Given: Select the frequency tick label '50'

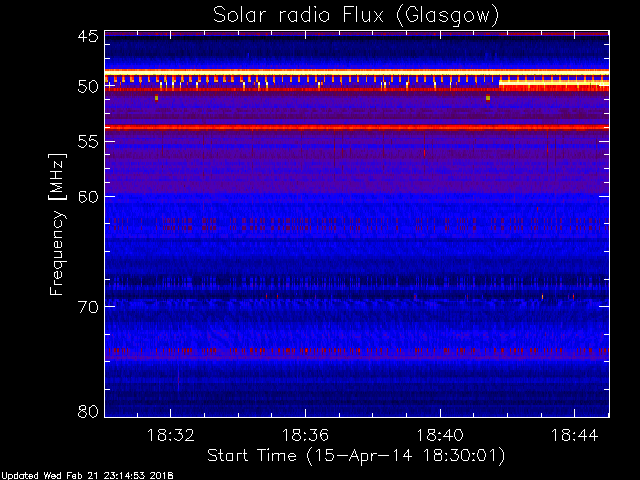Looking at the screenshot, I should 88,87.
